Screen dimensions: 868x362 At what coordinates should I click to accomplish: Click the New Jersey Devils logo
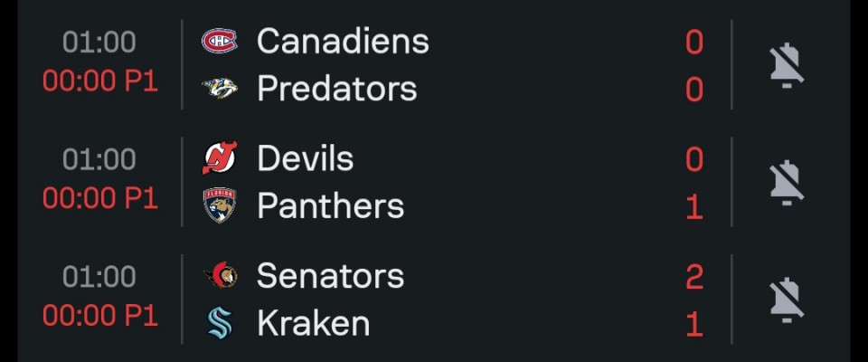(220, 158)
